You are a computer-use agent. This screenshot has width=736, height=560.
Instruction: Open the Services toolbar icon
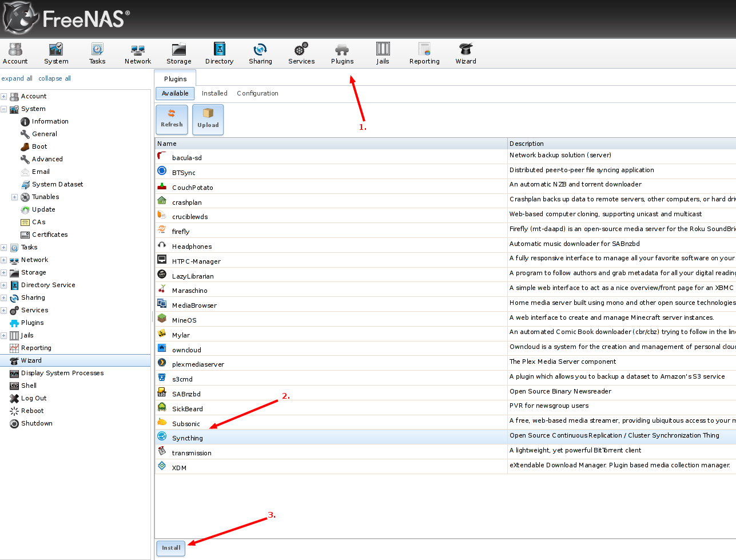pos(301,53)
